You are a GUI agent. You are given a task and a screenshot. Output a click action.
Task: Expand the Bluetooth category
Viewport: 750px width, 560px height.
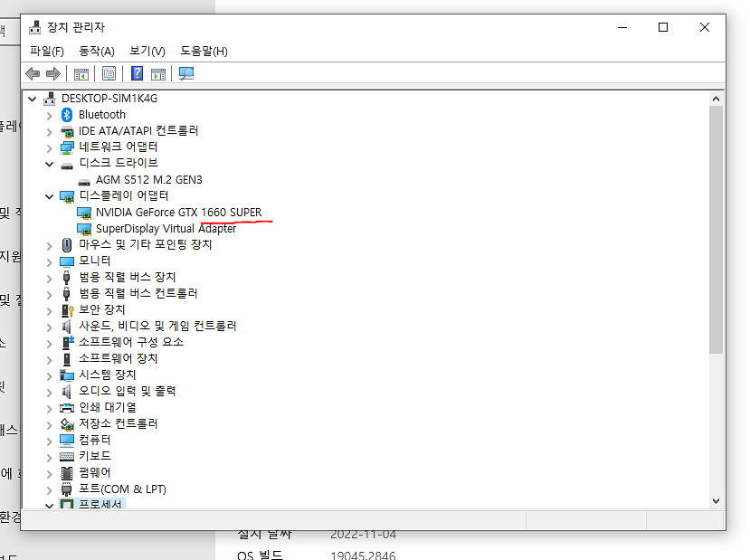(49, 115)
